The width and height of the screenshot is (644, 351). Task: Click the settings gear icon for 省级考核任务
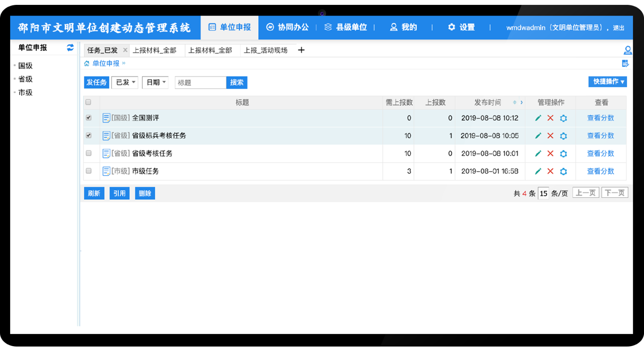click(563, 154)
